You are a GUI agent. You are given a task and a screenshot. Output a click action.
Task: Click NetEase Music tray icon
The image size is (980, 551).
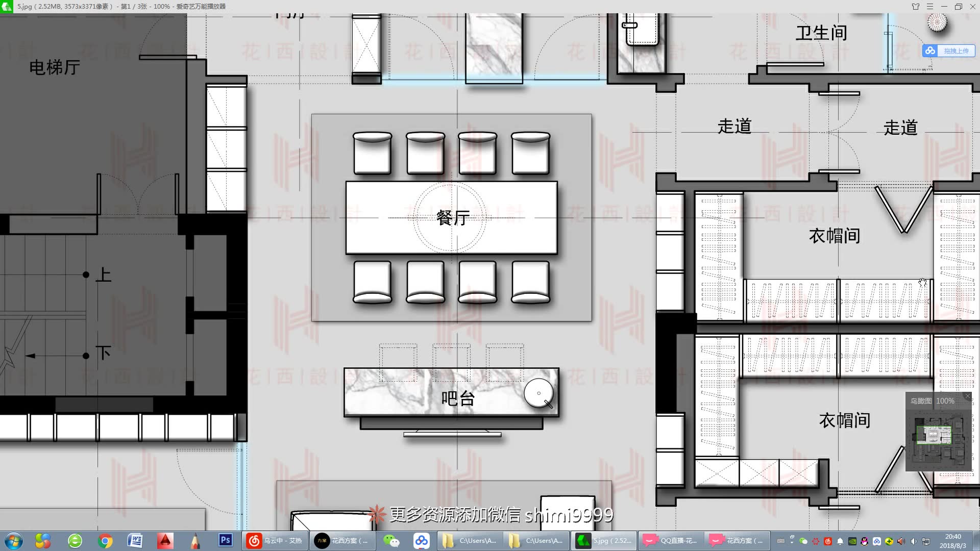828,541
